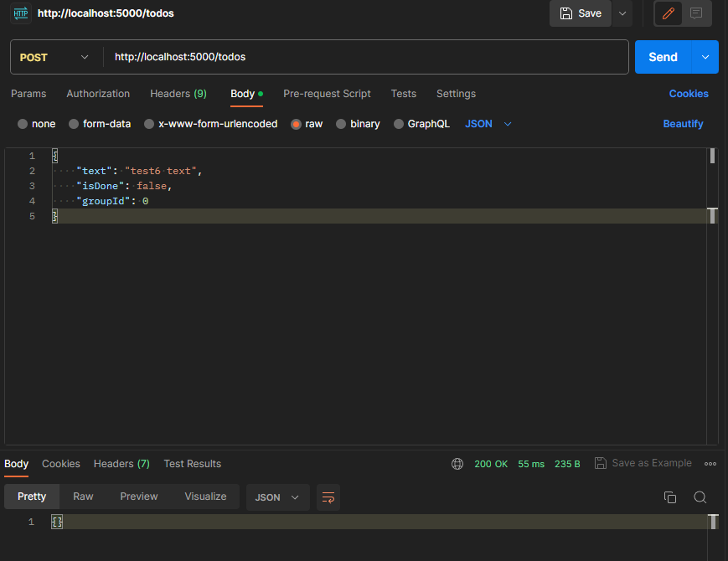Click the network globe icon

[457, 464]
